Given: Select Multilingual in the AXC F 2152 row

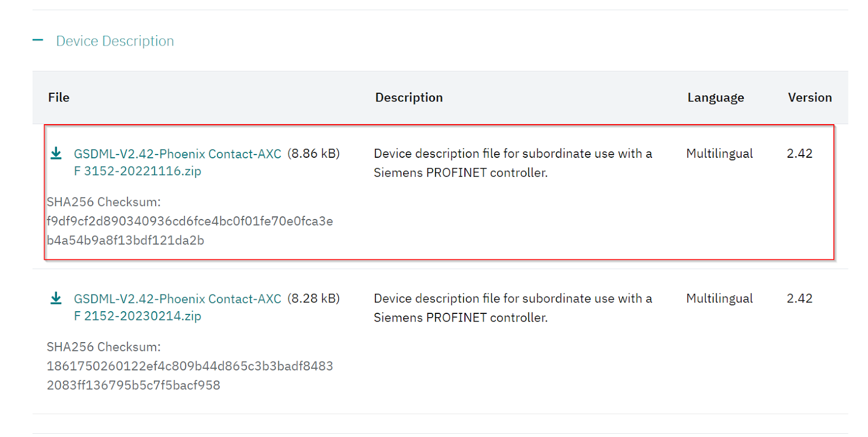Looking at the screenshot, I should pyautogui.click(x=719, y=298).
